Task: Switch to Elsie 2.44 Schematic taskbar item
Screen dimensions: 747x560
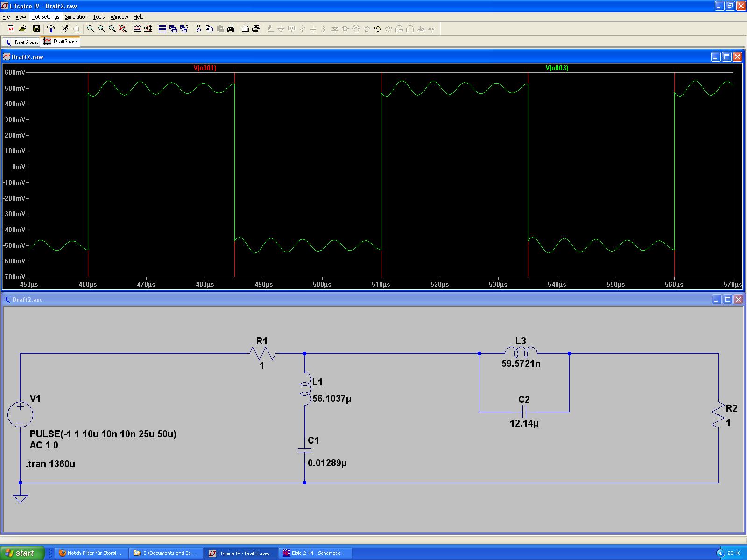Action: 315,553
